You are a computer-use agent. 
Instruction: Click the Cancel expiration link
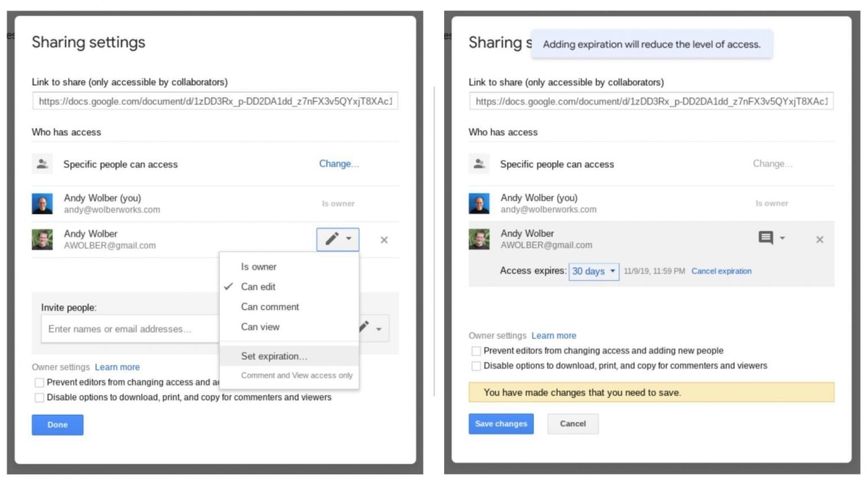(x=721, y=271)
